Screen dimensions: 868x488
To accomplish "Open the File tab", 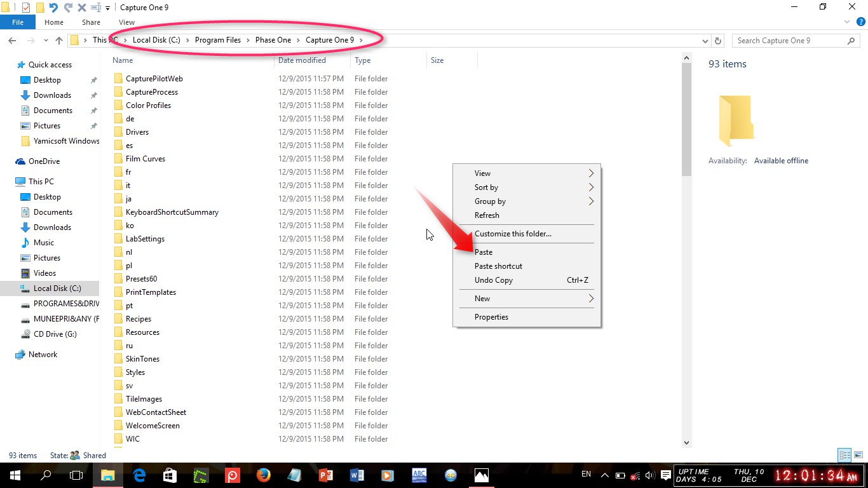I will tap(18, 22).
